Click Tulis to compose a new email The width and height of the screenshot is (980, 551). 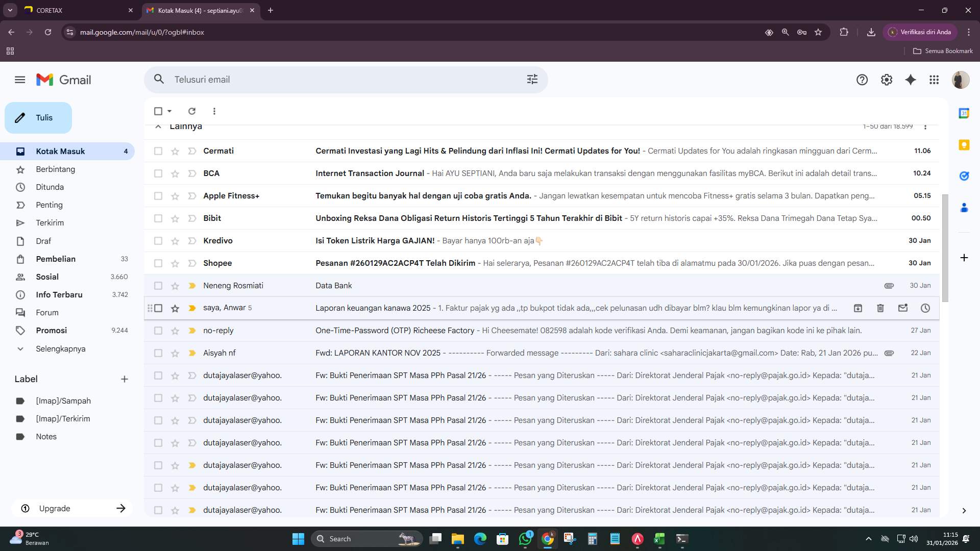tap(38, 117)
